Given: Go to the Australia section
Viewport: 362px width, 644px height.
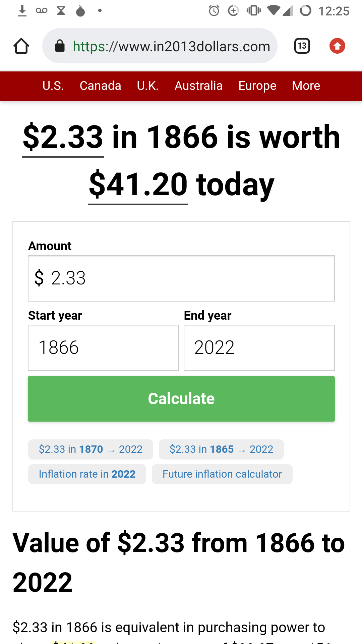Looking at the screenshot, I should [x=198, y=86].
